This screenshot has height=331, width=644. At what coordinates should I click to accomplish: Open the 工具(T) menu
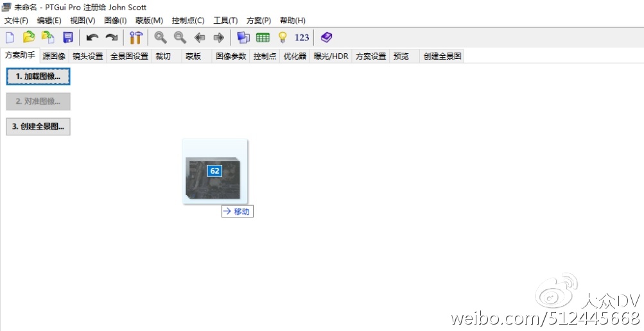[x=225, y=21]
